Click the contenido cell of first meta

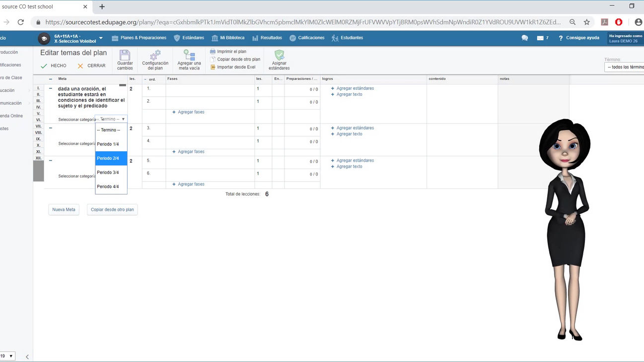click(x=462, y=104)
